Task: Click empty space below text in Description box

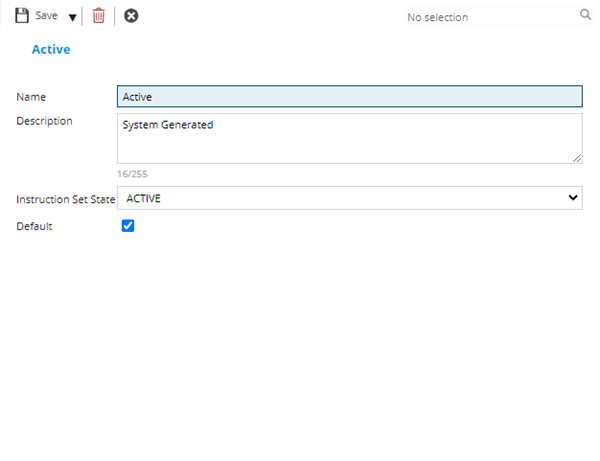Action: tap(349, 149)
